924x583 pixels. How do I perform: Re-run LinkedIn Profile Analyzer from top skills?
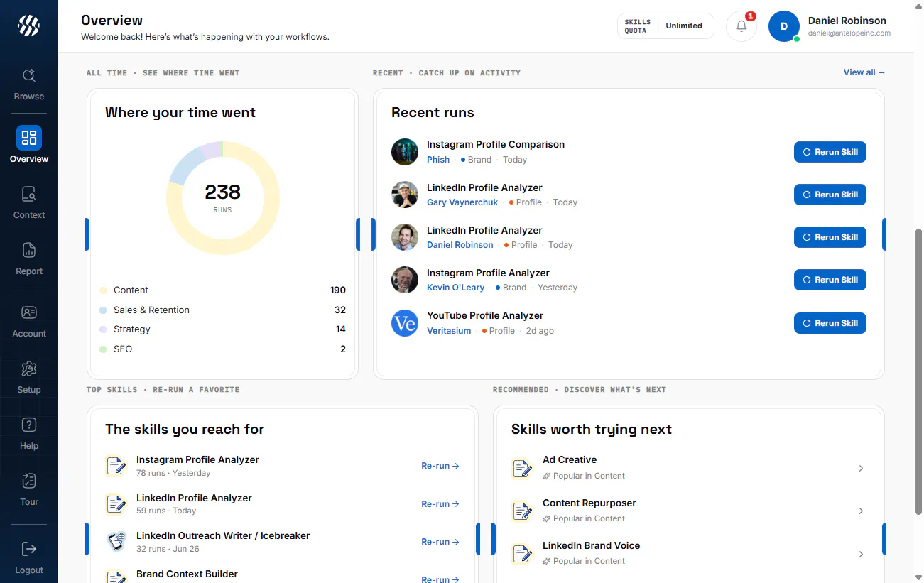(x=440, y=504)
